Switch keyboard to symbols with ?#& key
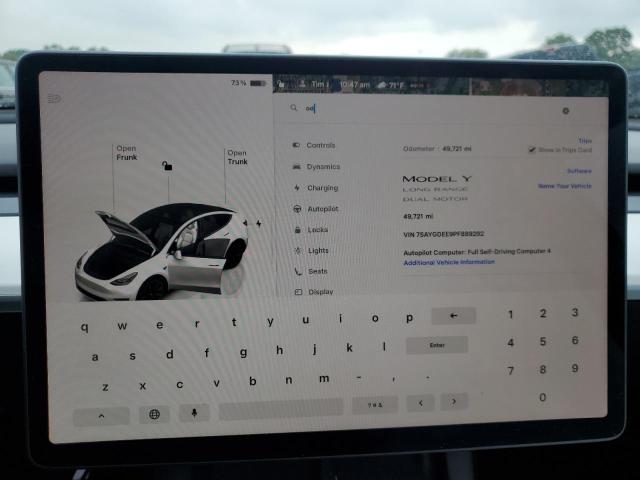The width and height of the screenshot is (640, 480). [375, 405]
